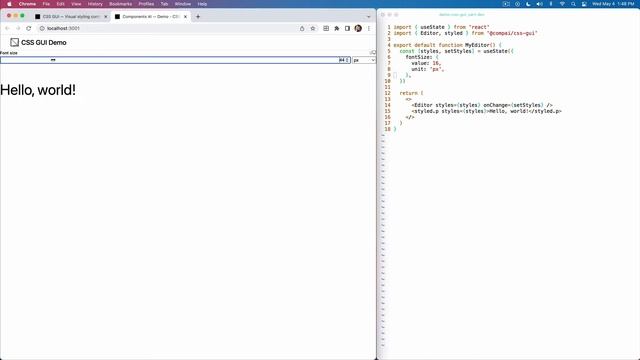This screenshot has width=640, height=360.
Task: Open Spotlight search icon
Action: [x=573, y=4]
